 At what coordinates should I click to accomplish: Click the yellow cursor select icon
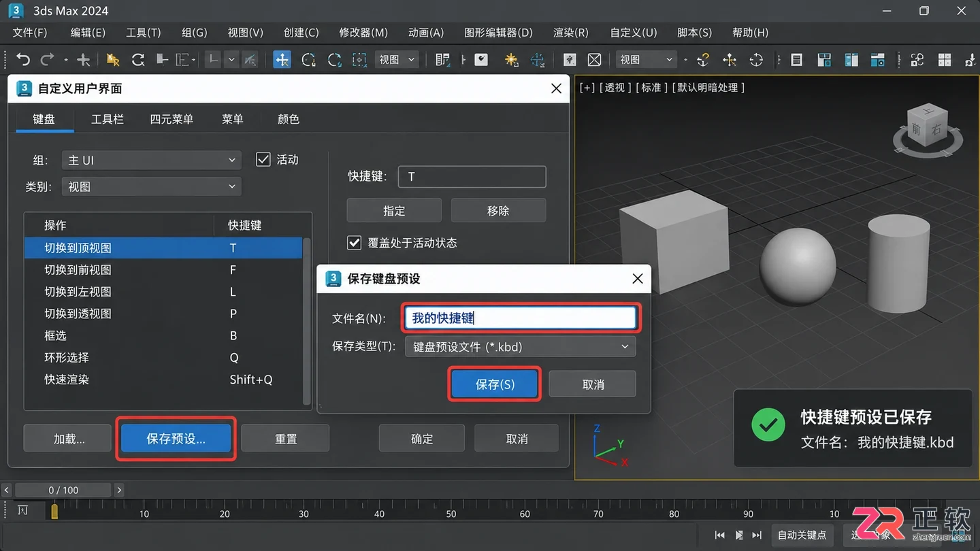tap(113, 60)
